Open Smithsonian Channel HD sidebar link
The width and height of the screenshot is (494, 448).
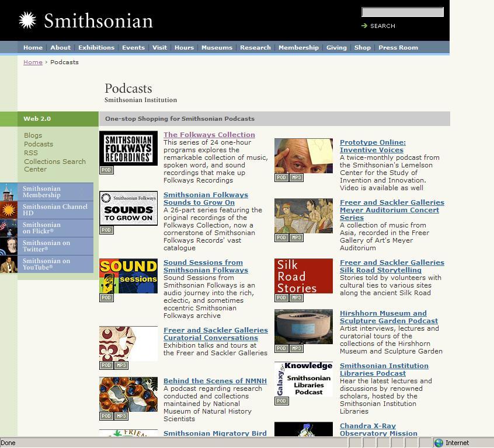pos(55,210)
